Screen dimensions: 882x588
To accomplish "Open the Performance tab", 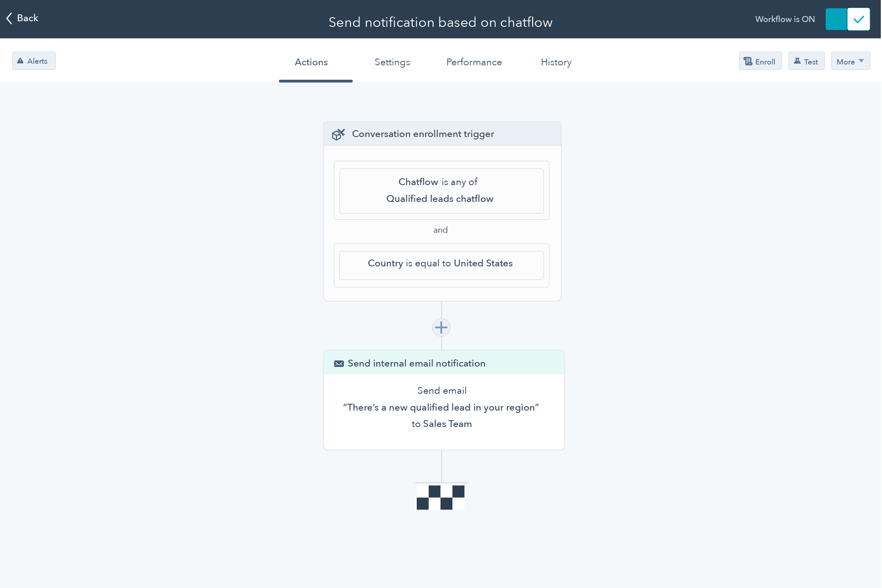I will tap(474, 62).
